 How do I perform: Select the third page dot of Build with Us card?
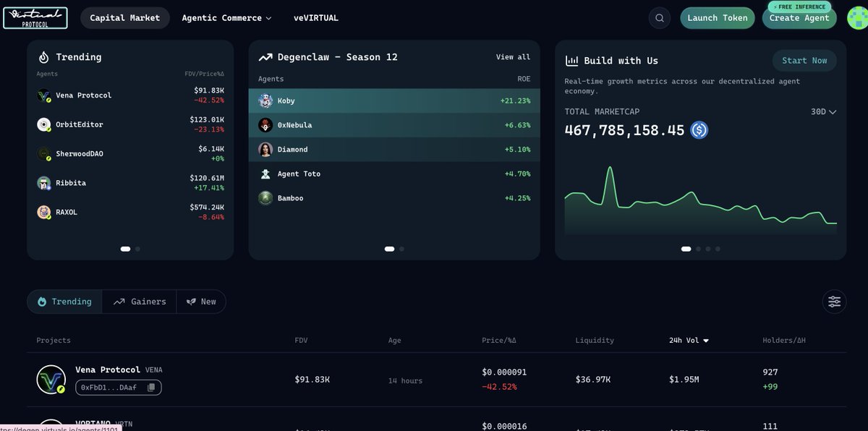[x=708, y=249]
